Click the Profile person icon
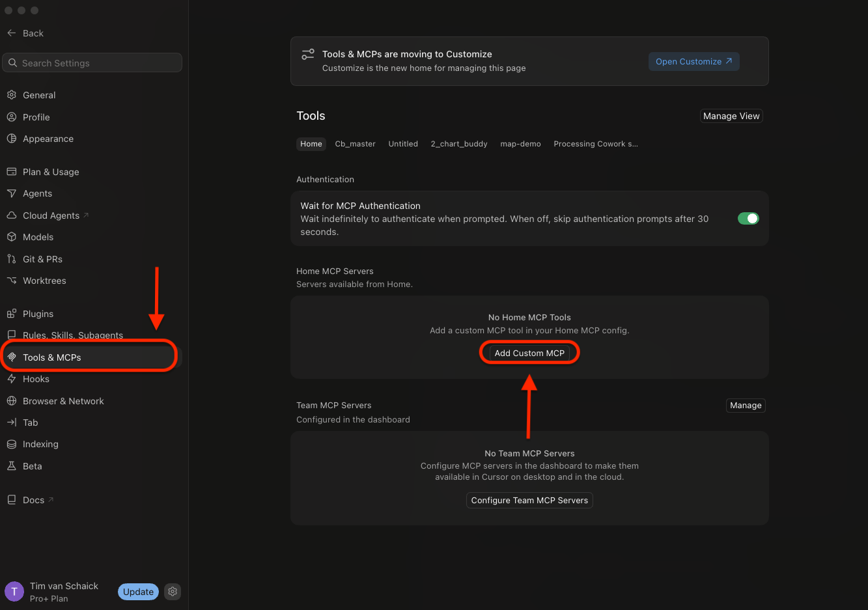The width and height of the screenshot is (868, 610). (12, 117)
